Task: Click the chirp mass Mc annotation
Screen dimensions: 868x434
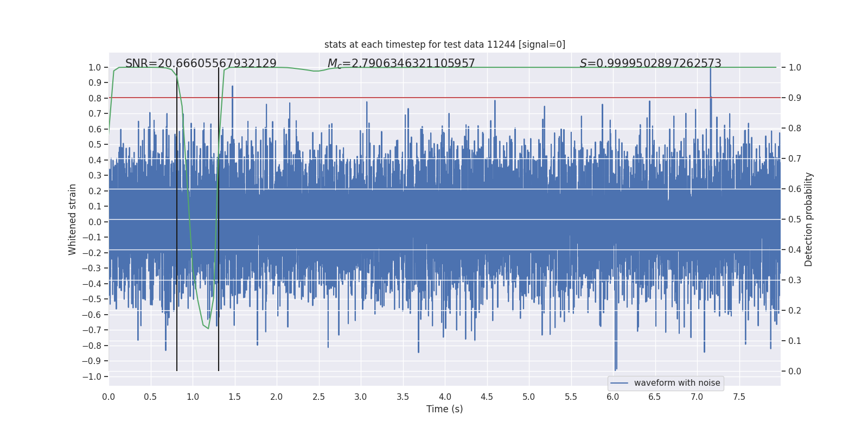Action: 401,63
